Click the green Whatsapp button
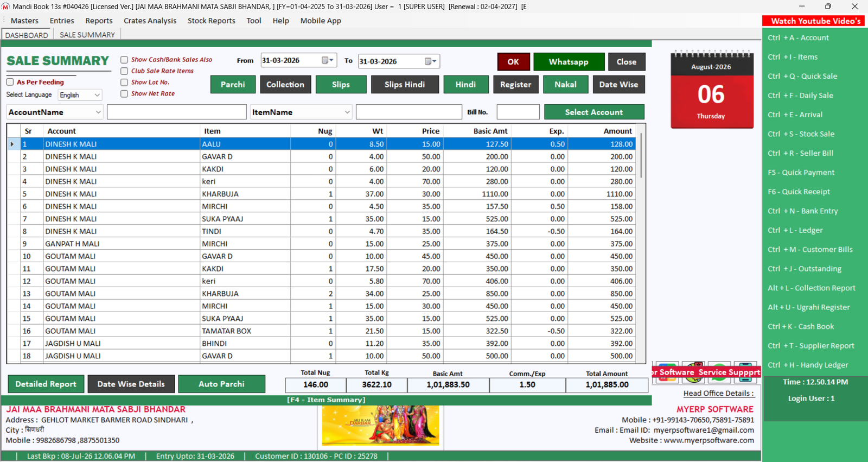 [x=569, y=62]
